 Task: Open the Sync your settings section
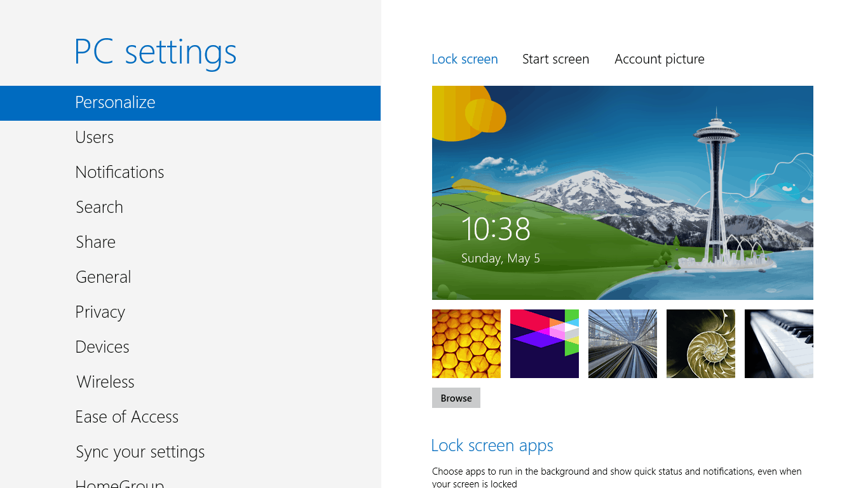coord(140,451)
